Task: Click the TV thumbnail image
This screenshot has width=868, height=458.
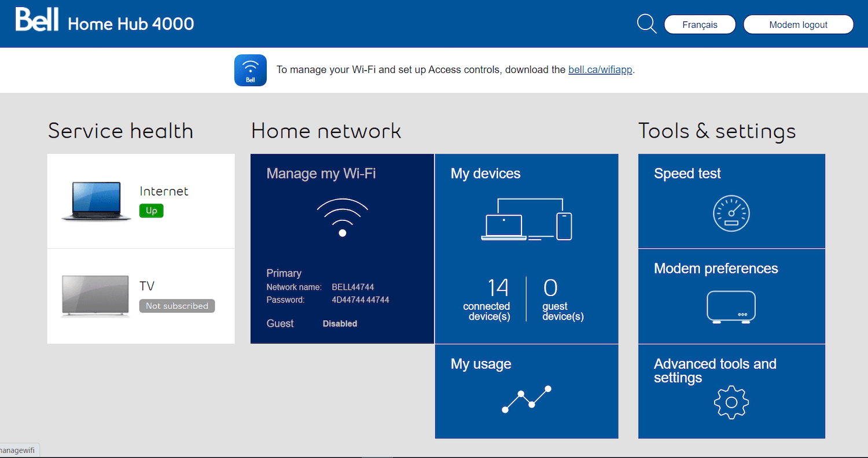Action: pos(95,296)
